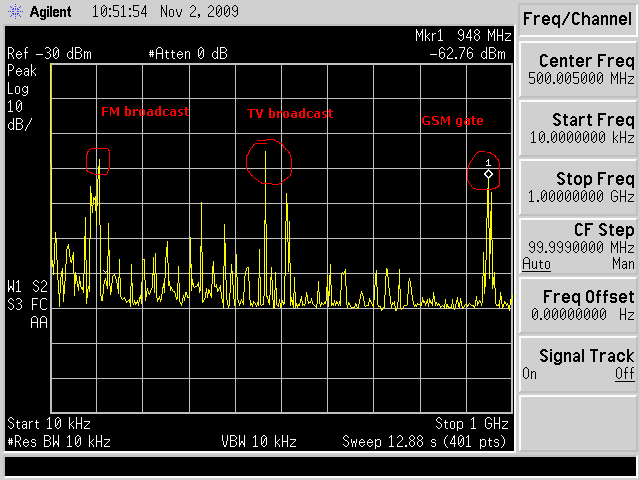
Task: Click the VBW 10 kHz annotation
Action: [259, 442]
